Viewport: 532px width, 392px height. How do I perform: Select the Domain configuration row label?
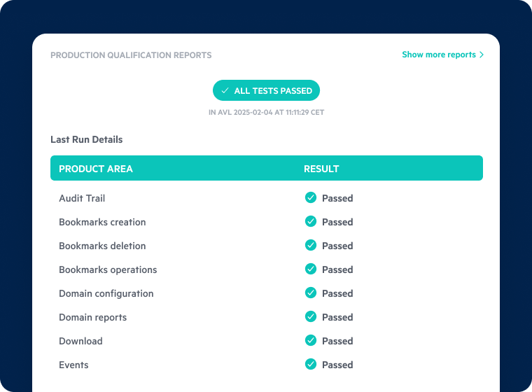[x=106, y=293]
